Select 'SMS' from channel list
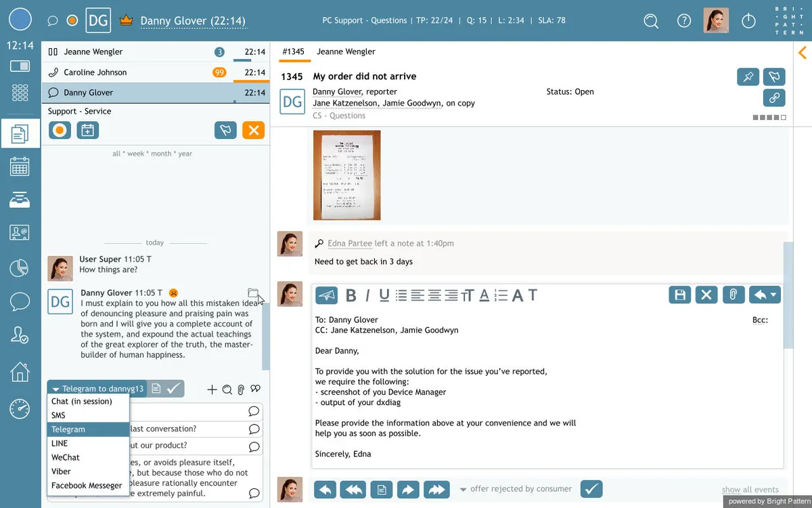The width and height of the screenshot is (812, 508). point(88,415)
